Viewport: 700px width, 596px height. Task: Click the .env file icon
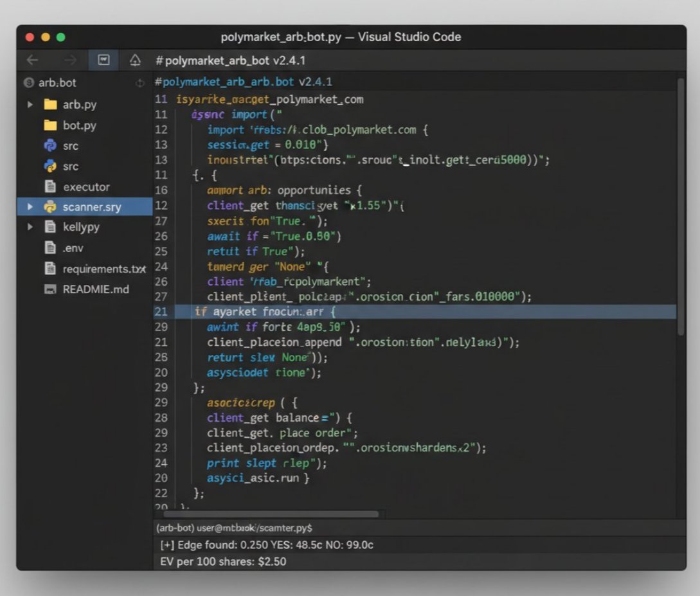[x=50, y=248]
